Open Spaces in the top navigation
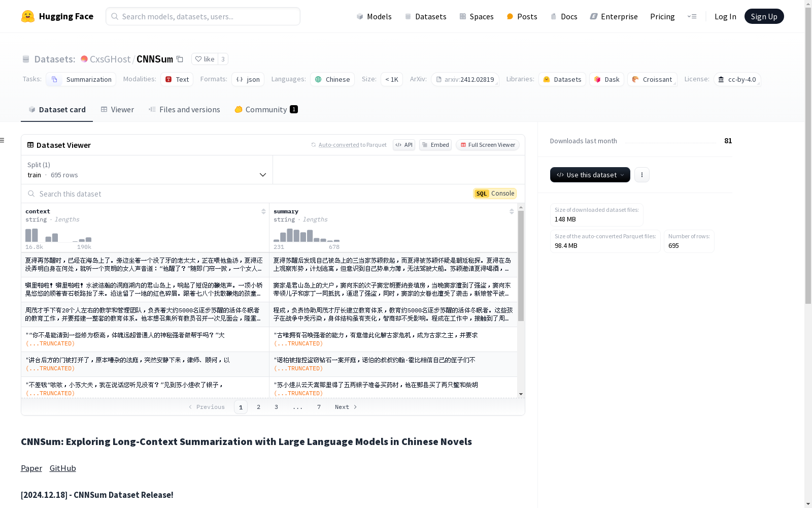Image resolution: width=812 pixels, height=508 pixels. [x=476, y=16]
